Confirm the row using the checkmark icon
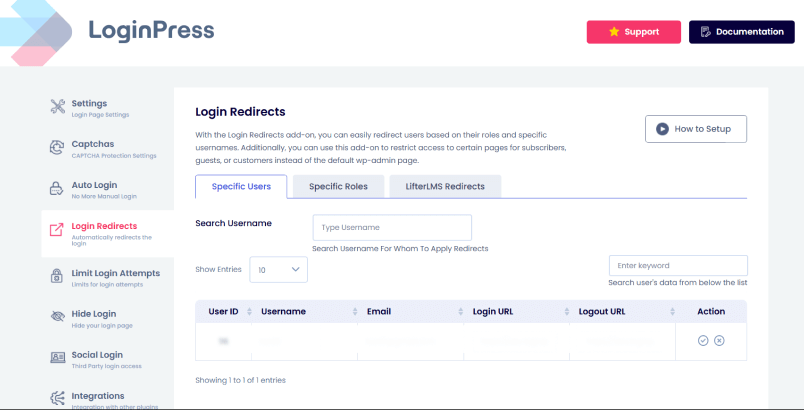Image resolution: width=804 pixels, height=410 pixels. click(703, 340)
